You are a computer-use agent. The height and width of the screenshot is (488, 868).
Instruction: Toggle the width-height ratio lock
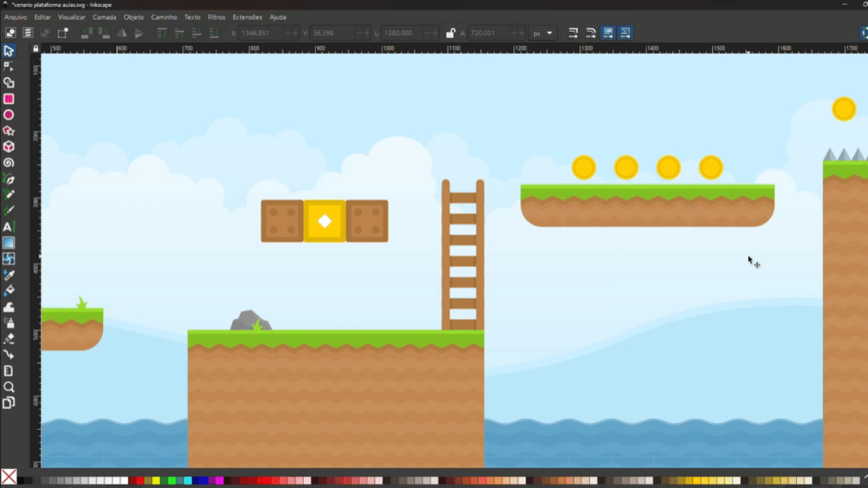[x=450, y=33]
